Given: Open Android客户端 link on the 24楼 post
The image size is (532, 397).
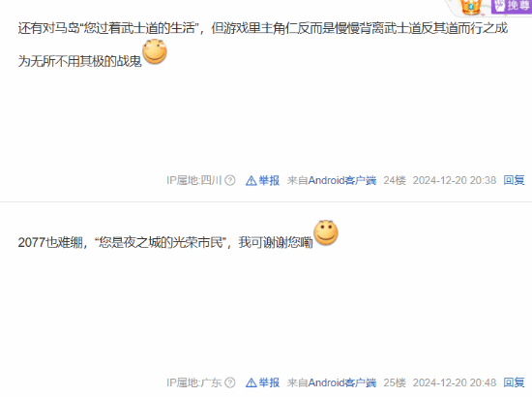Looking at the screenshot, I should [342, 180].
